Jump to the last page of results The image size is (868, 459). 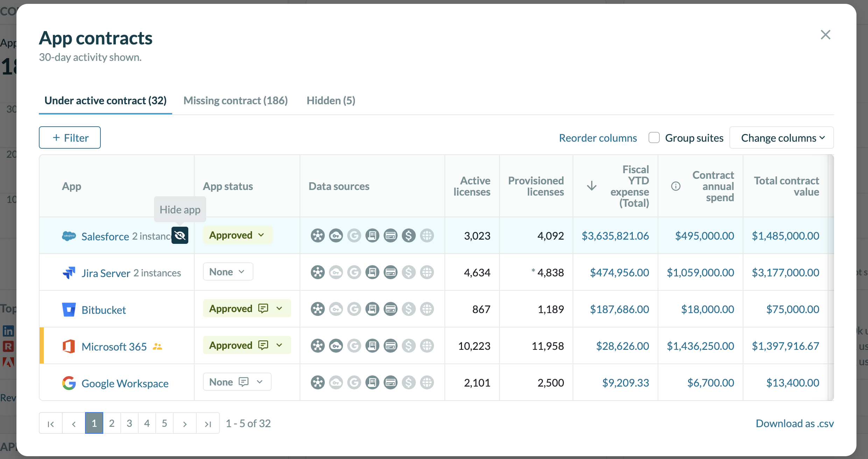pos(208,424)
